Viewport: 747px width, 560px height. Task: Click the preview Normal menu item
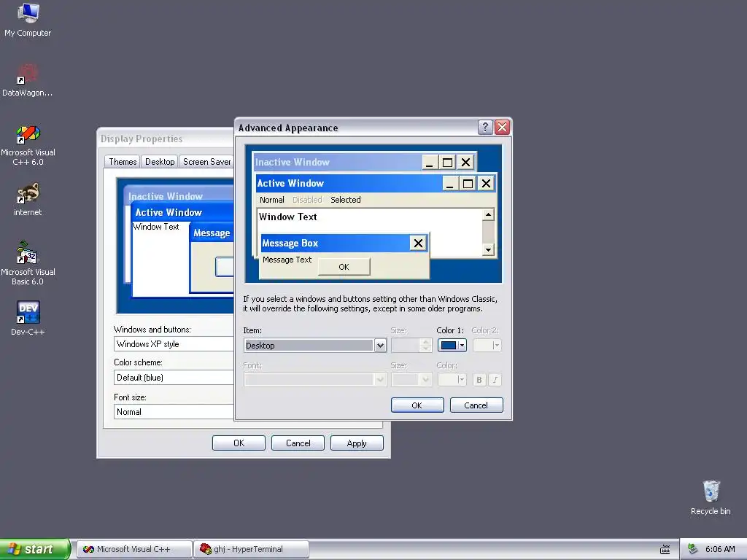click(271, 200)
